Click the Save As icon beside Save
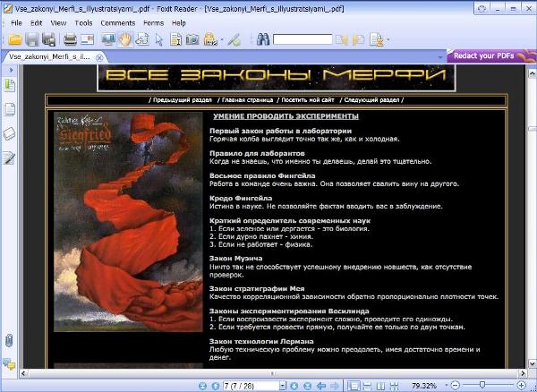537x392 pixels. coord(48,39)
